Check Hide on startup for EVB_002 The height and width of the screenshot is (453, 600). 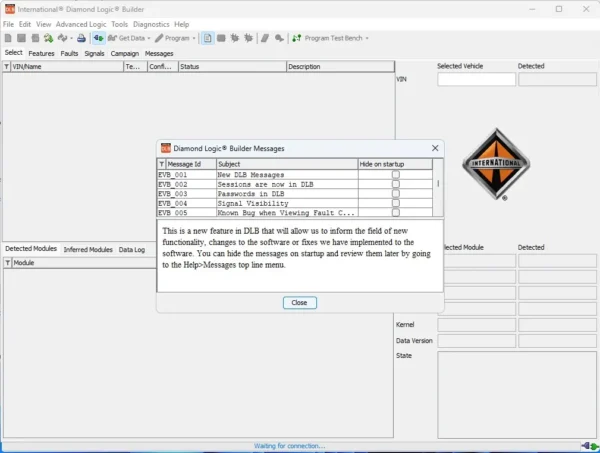396,184
